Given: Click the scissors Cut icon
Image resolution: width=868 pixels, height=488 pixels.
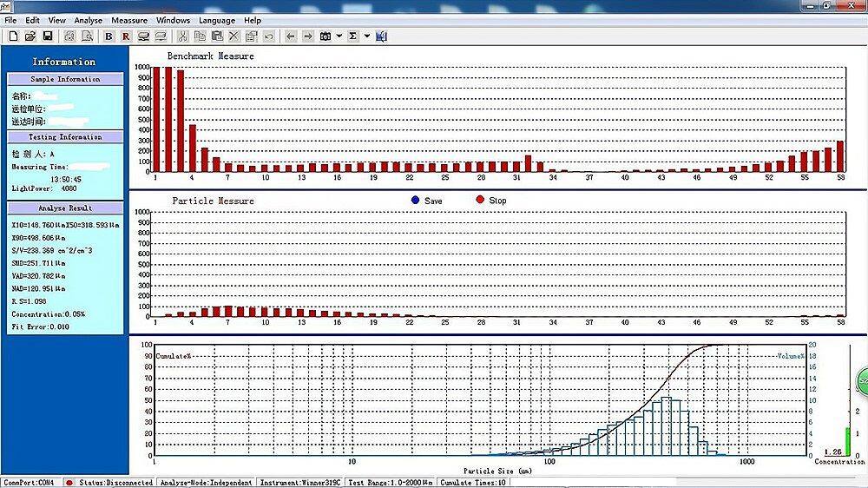Looking at the screenshot, I should point(182,36).
